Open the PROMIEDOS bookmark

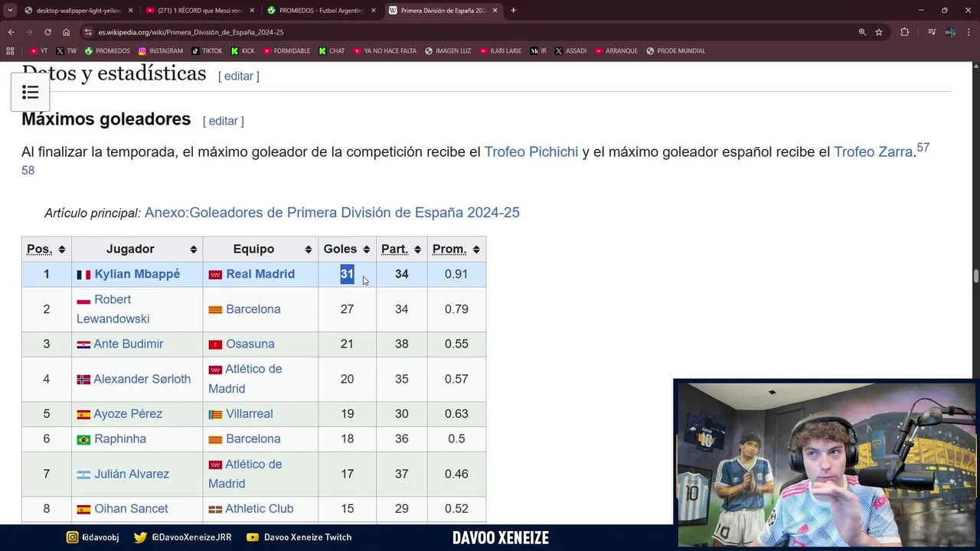coord(107,51)
